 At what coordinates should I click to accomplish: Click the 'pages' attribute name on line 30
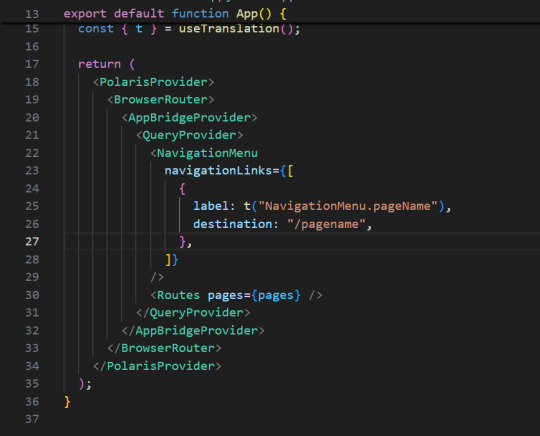pyautogui.click(x=225, y=295)
